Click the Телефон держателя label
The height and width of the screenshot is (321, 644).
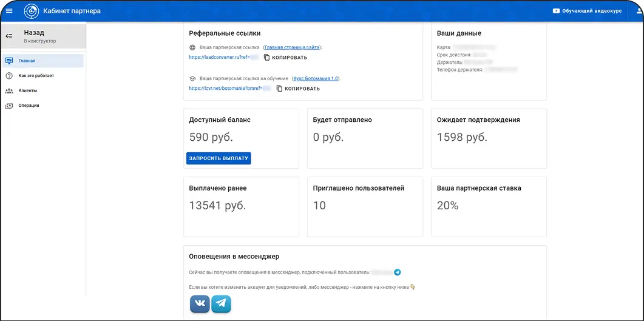tap(460, 70)
